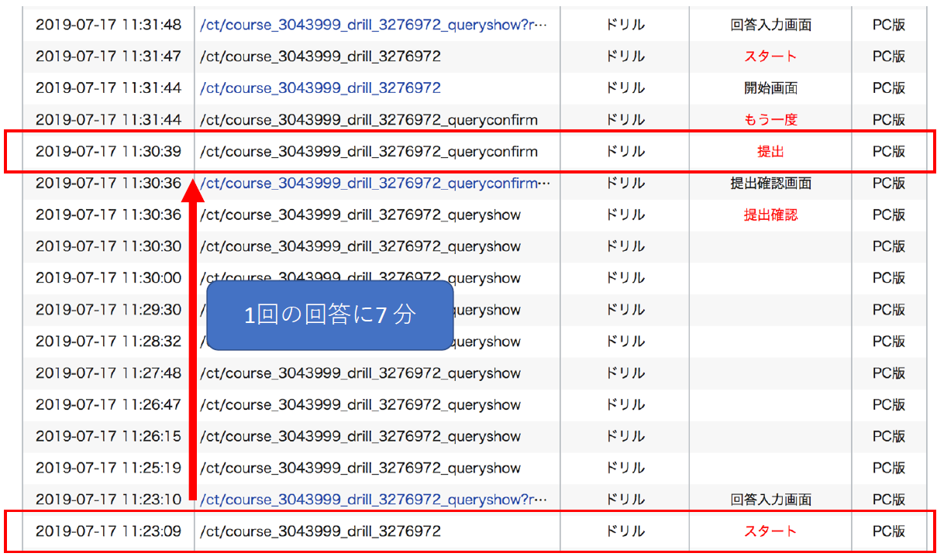
Task: Click the red スタート cell at 11:31:47
Action: tap(770, 57)
